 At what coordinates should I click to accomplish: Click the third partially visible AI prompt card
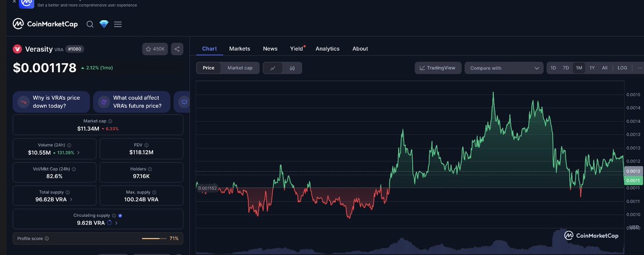[182, 102]
